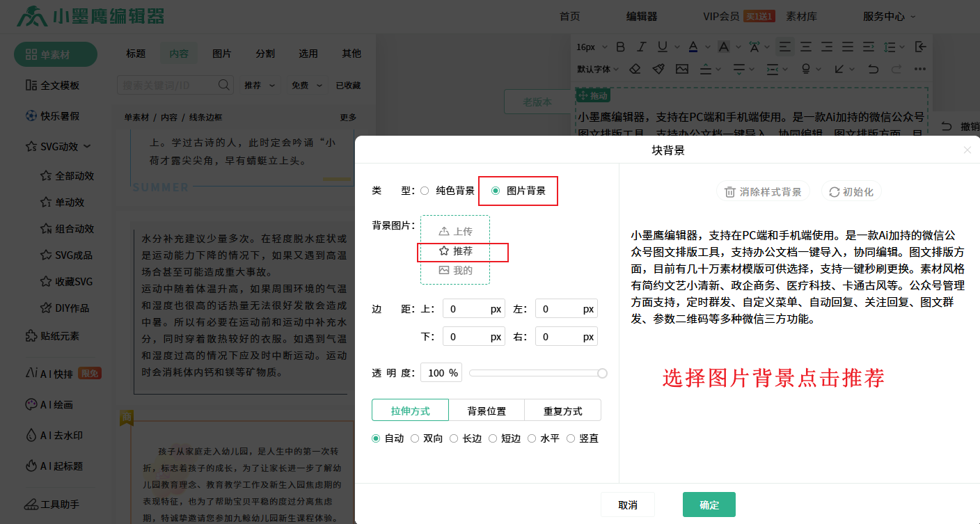Click the search magnifier icon
Screen dimensions: 980x524
(x=224, y=85)
